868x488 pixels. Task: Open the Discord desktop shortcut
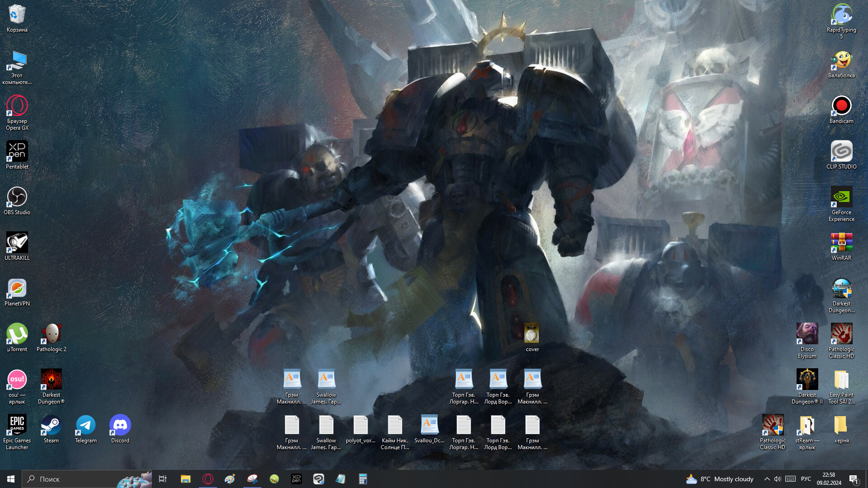pyautogui.click(x=120, y=426)
